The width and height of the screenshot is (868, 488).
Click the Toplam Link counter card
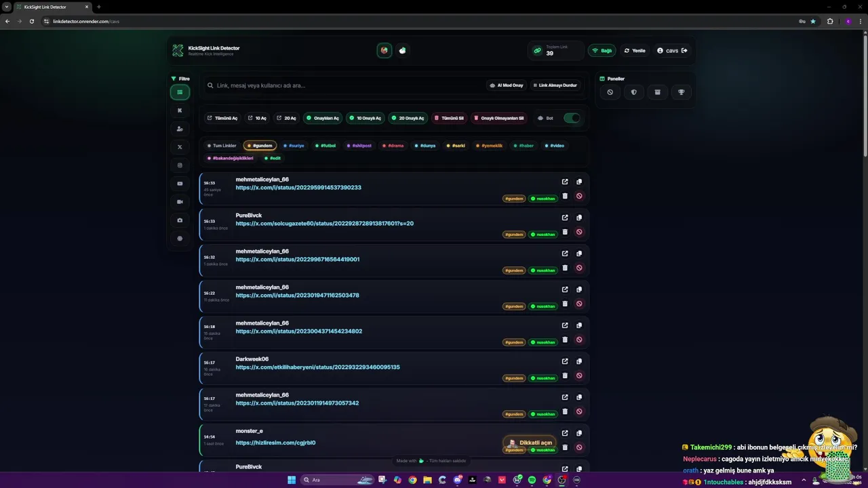coord(555,50)
